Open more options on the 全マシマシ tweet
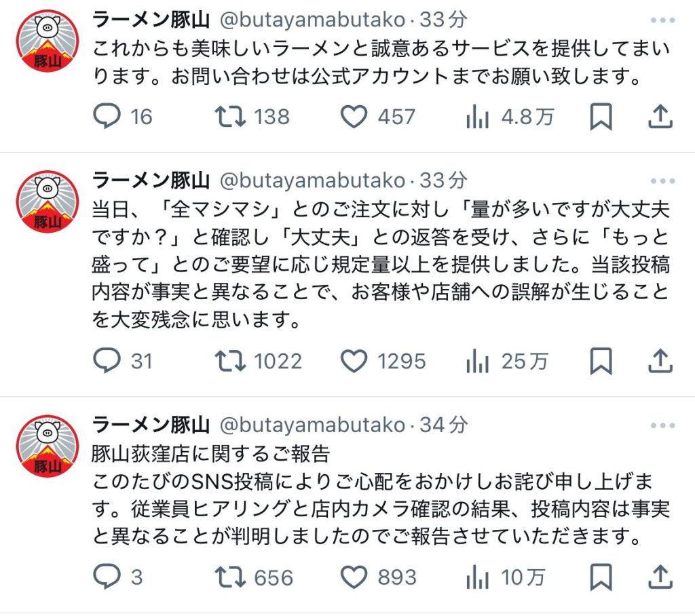Image resolution: width=695 pixels, height=616 pixels. click(662, 181)
